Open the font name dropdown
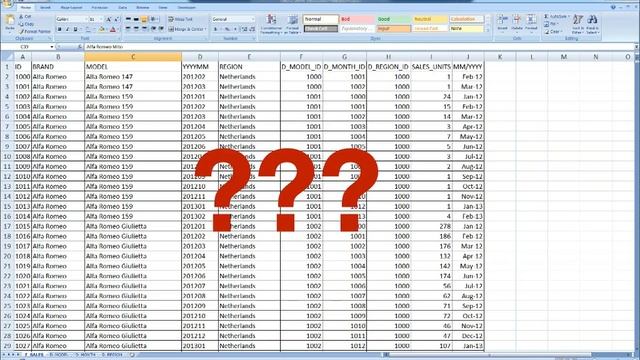Image resolution: width=640 pixels, height=360 pixels. point(86,19)
